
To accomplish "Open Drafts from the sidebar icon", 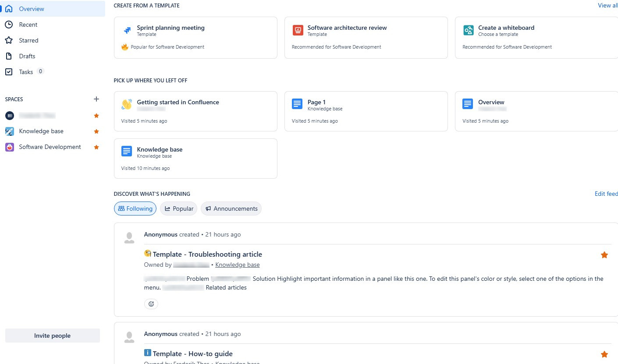I will 9,56.
